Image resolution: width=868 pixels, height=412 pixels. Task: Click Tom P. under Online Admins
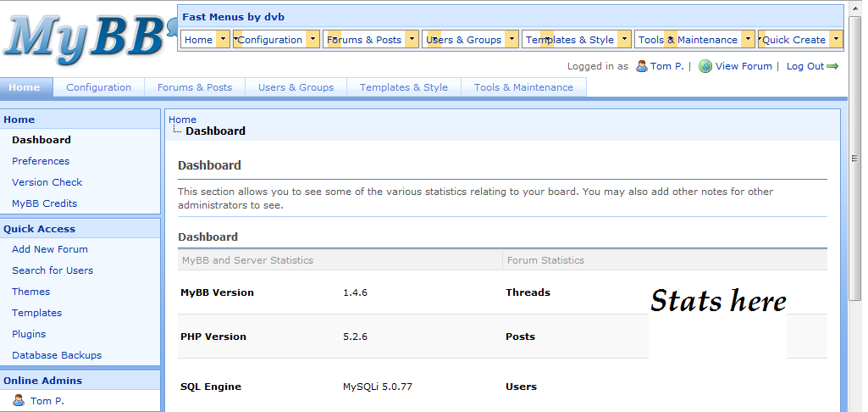pos(47,400)
